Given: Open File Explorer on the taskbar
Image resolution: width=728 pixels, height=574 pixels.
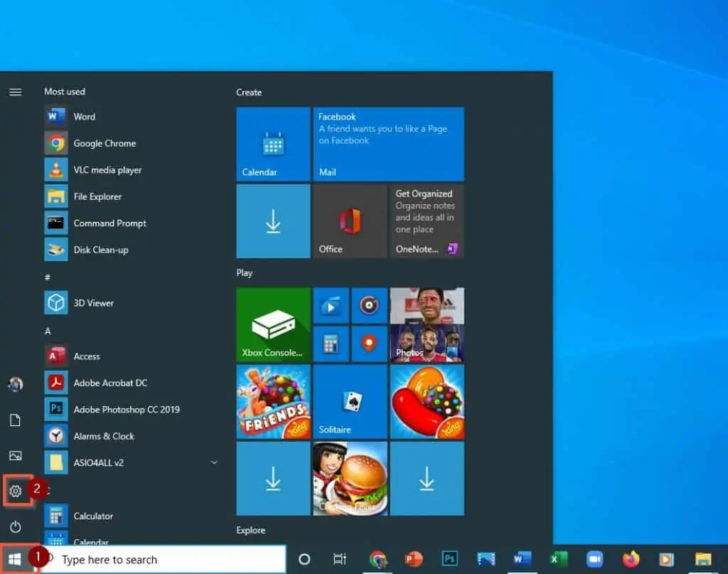Looking at the screenshot, I should click(x=703, y=559).
